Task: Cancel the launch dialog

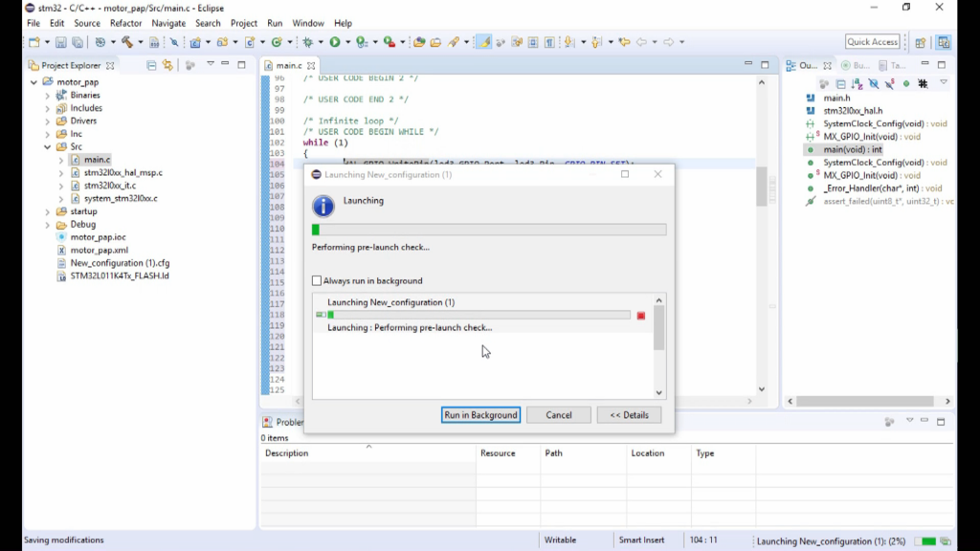Action: [x=559, y=415]
